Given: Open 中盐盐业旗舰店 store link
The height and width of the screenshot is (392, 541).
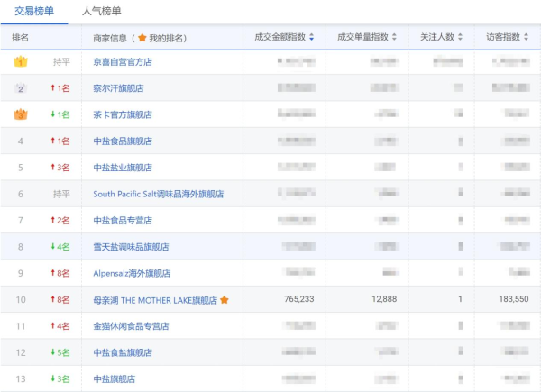Looking at the screenshot, I should (123, 168).
